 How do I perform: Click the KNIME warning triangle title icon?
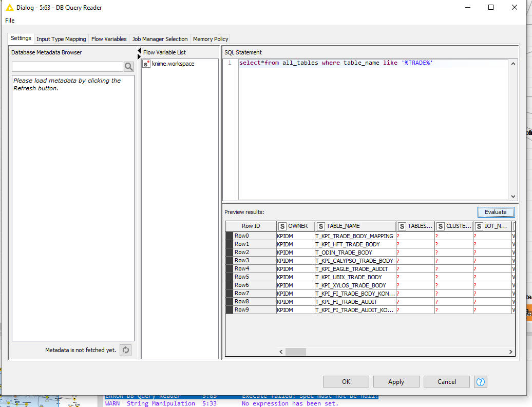pyautogui.click(x=10, y=8)
